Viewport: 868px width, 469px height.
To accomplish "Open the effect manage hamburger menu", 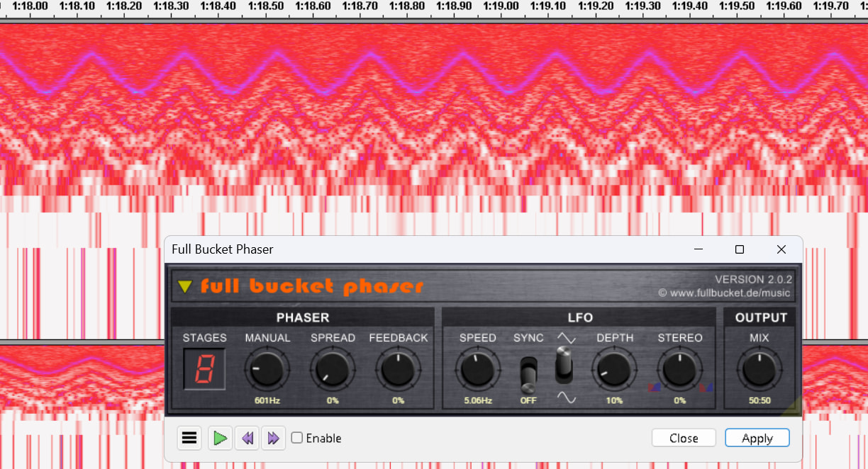I will point(189,439).
